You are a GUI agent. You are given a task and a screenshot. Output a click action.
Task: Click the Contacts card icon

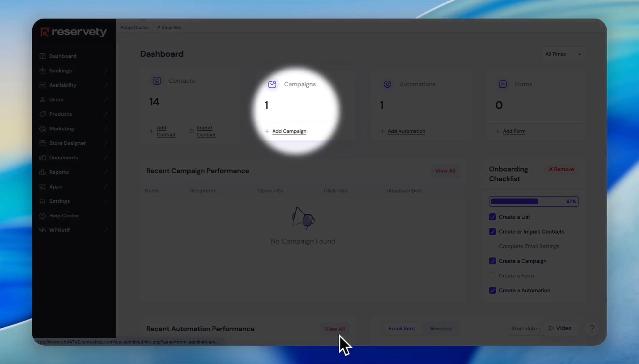(157, 81)
